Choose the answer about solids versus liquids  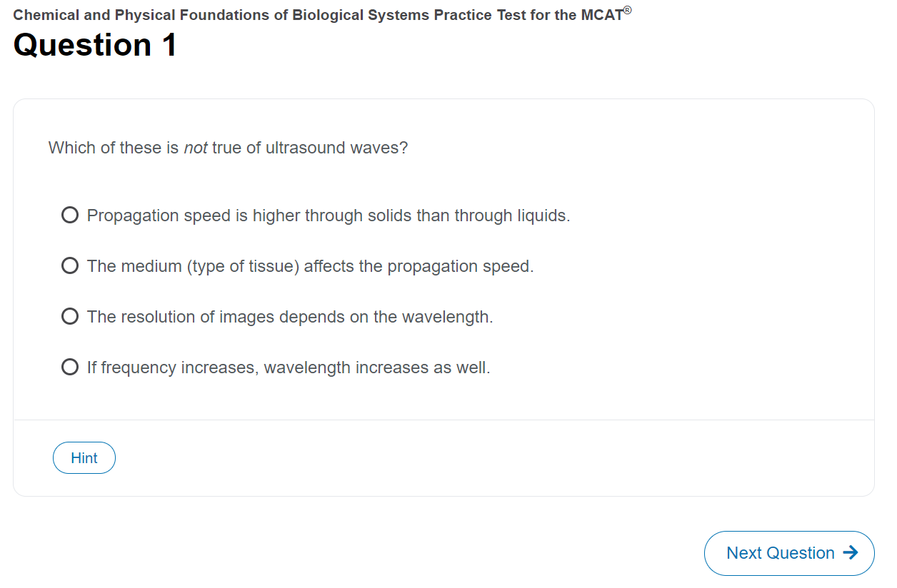click(328, 215)
